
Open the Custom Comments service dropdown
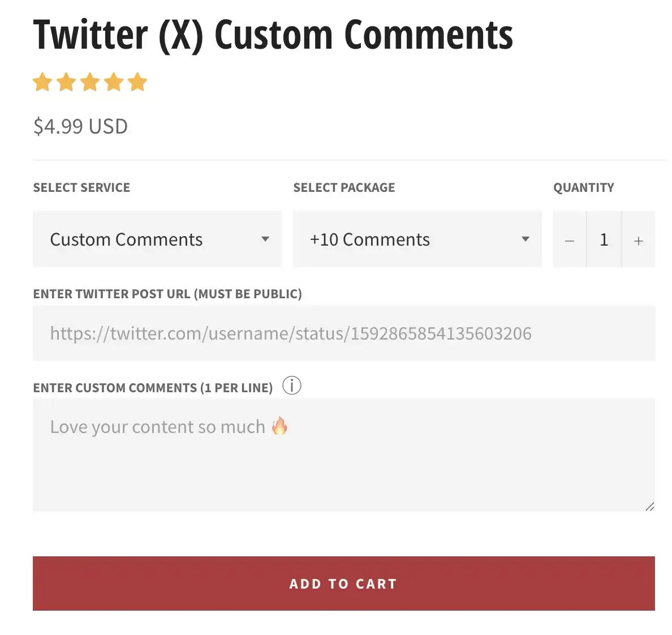pos(157,239)
